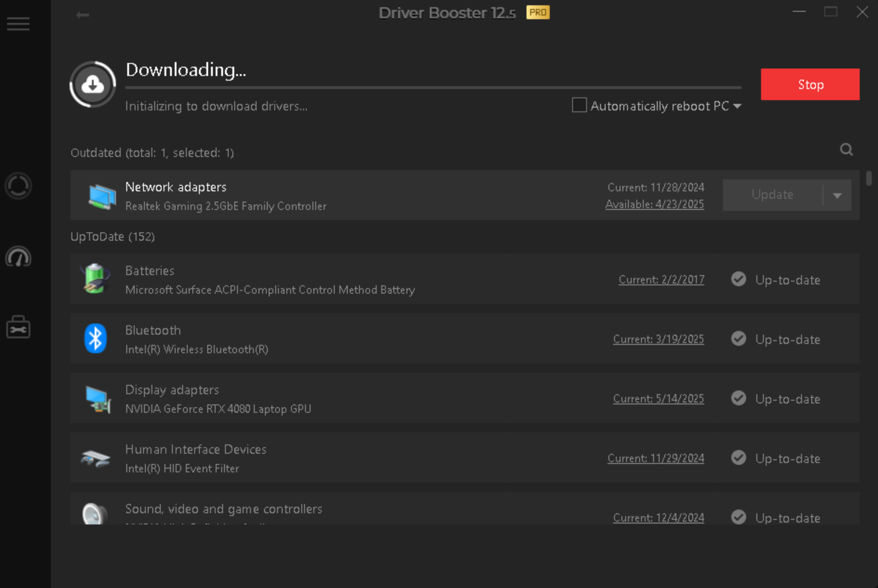Image resolution: width=878 pixels, height=588 pixels.
Task: Maximize the Driver Booster window
Action: (831, 12)
